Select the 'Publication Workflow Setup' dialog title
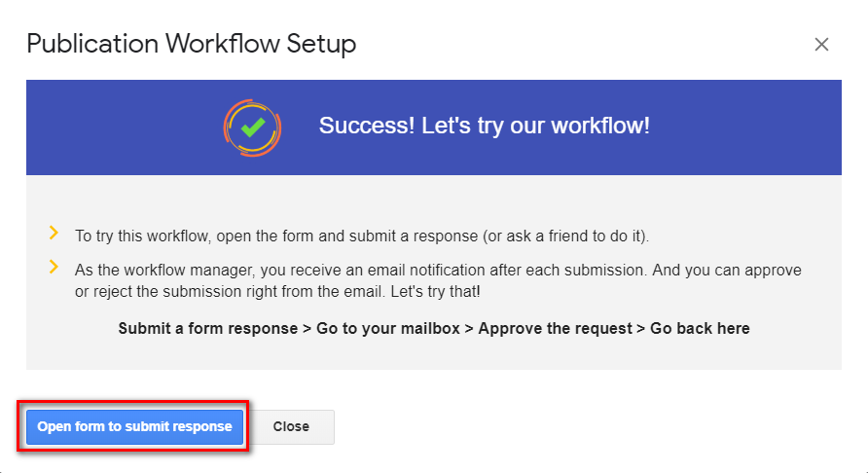 (192, 44)
